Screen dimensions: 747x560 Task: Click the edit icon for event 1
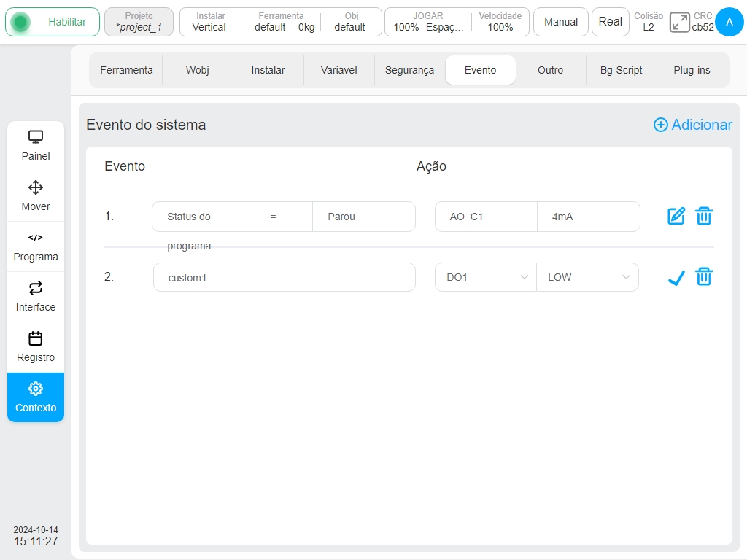point(676,216)
